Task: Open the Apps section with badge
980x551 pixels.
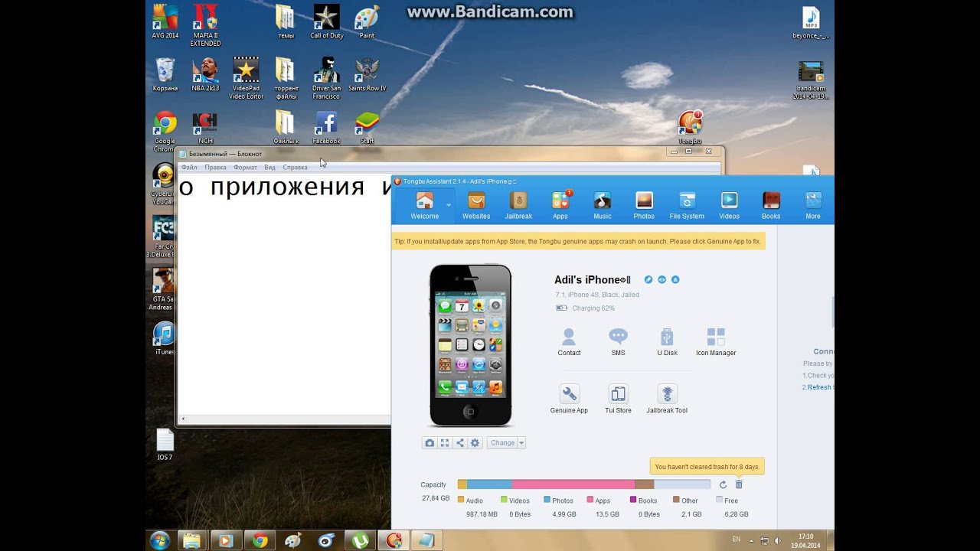Action: tap(560, 205)
